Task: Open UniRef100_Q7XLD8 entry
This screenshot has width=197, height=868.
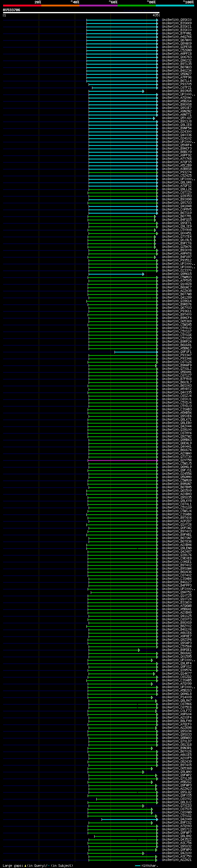Action: pyautogui.click(x=176, y=779)
